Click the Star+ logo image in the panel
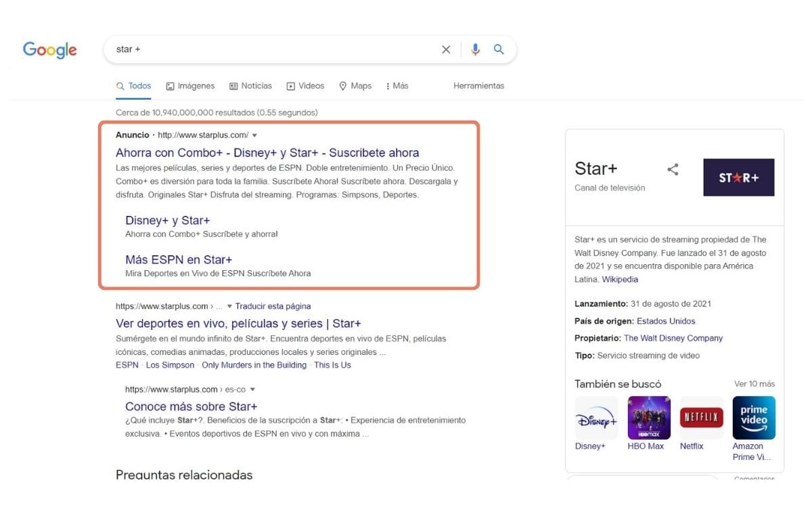The width and height of the screenshot is (812, 508). (738, 177)
